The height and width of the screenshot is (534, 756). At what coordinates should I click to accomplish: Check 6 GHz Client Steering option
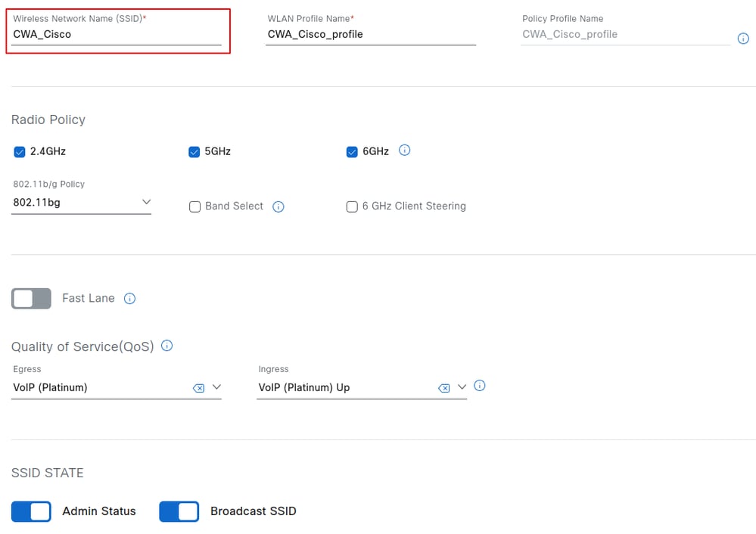click(352, 206)
